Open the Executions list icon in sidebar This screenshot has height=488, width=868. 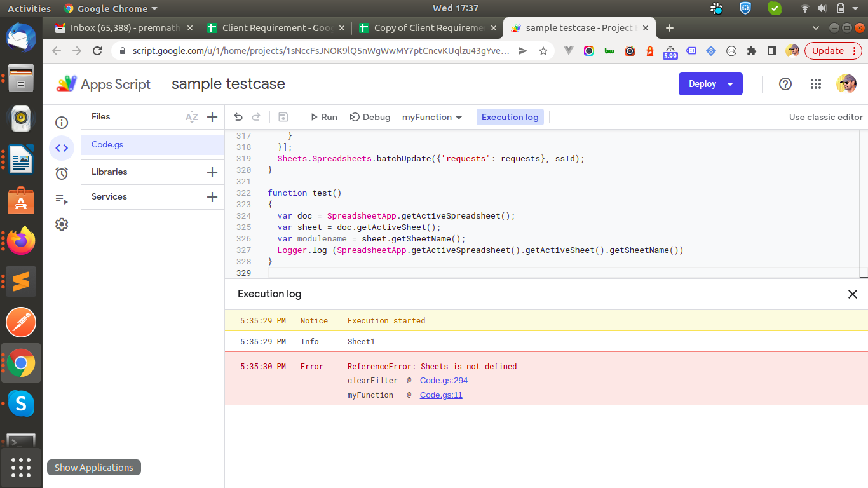pyautogui.click(x=62, y=199)
